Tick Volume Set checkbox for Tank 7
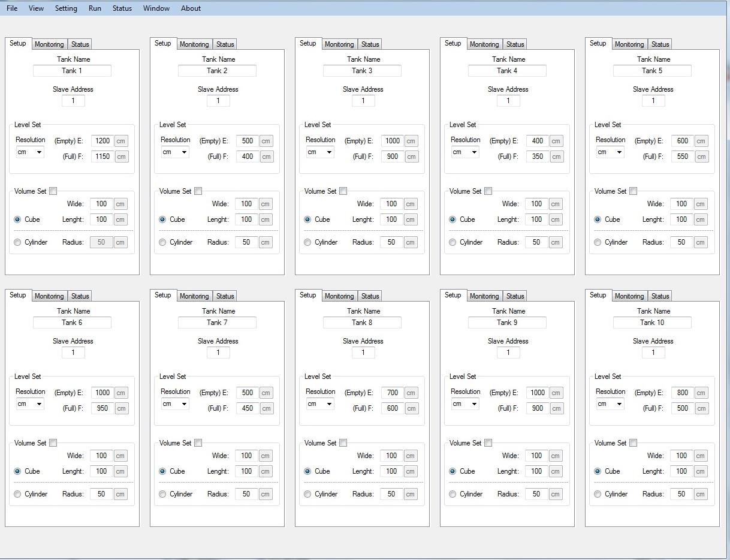This screenshot has height=560, width=730. point(198,443)
